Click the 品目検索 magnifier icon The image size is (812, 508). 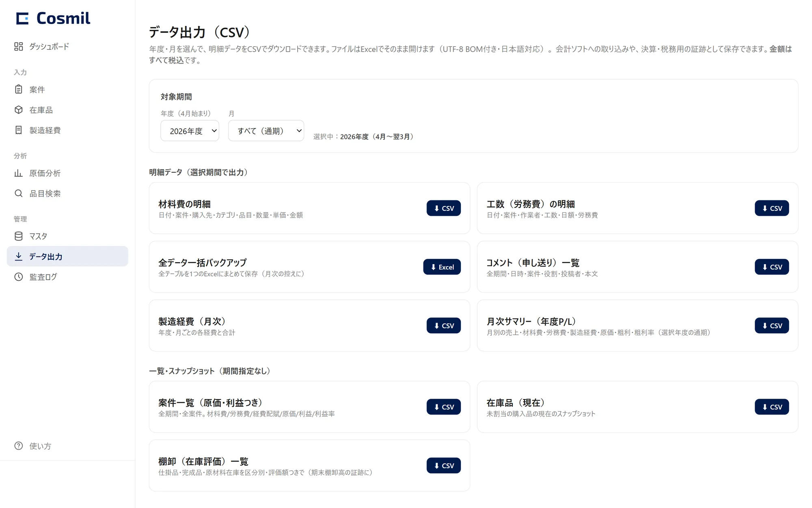pos(18,193)
